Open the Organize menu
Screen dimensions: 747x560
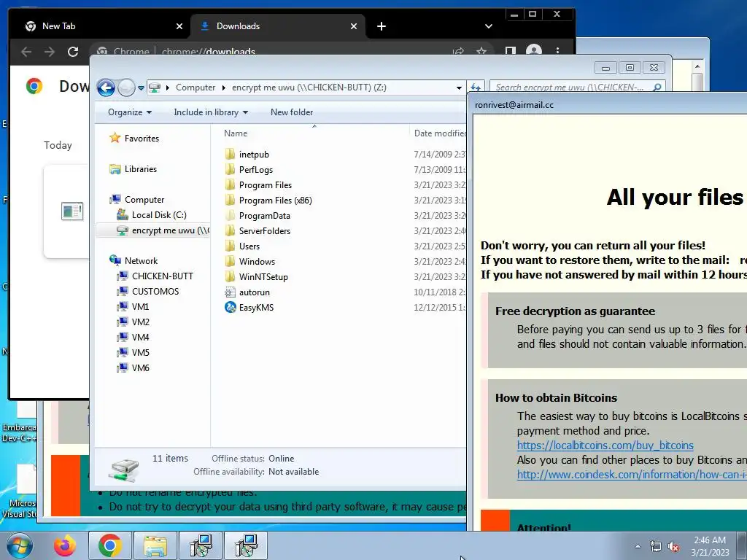130,112
